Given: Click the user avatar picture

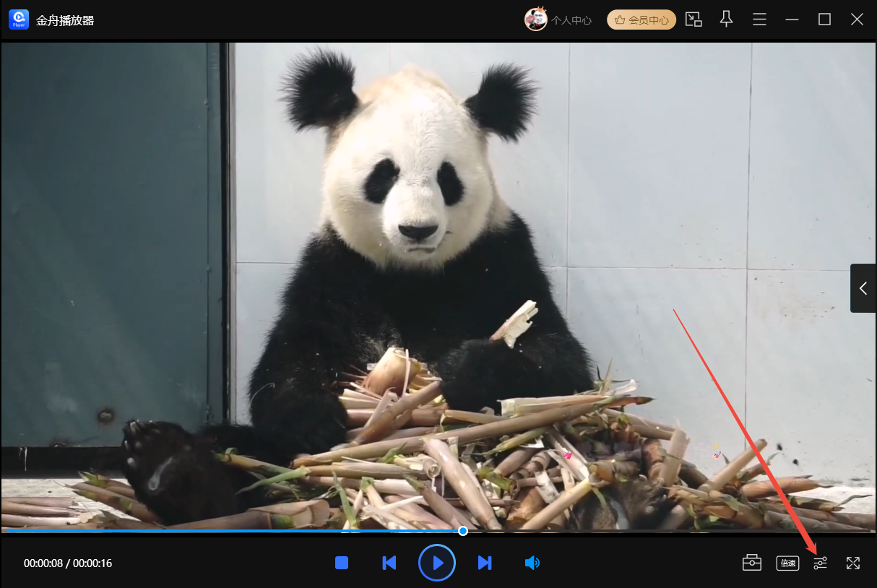Looking at the screenshot, I should [x=535, y=20].
